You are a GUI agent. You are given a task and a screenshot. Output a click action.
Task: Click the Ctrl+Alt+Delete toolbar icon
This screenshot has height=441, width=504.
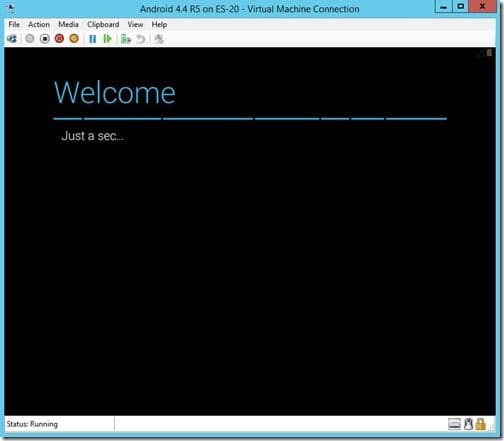click(12, 39)
